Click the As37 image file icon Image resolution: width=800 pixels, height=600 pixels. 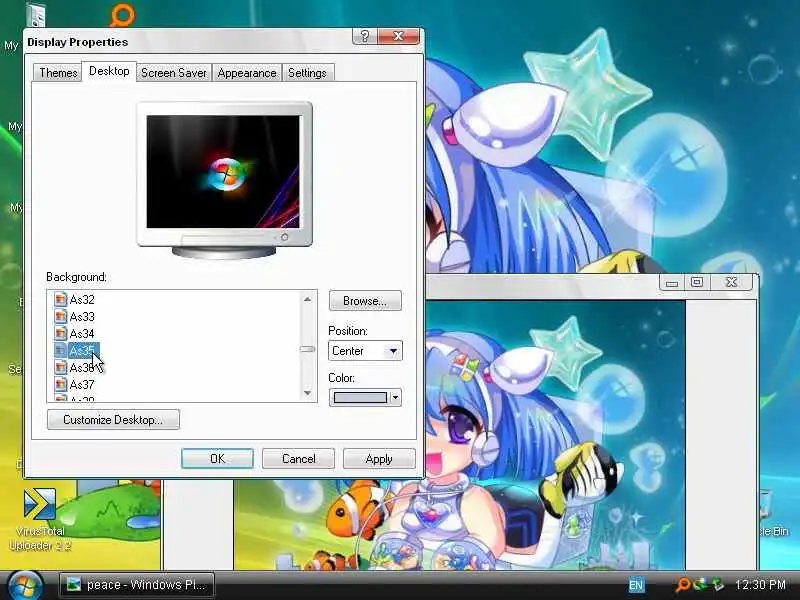(61, 384)
